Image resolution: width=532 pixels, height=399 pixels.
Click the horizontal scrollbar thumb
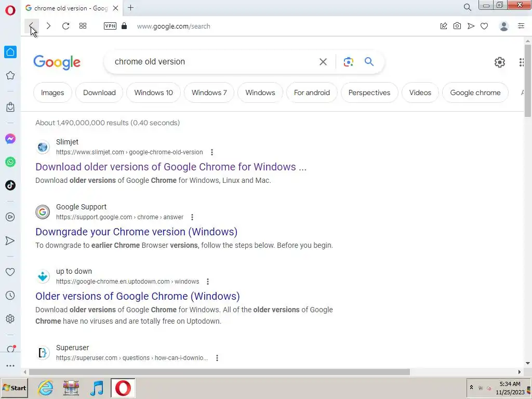(x=220, y=372)
